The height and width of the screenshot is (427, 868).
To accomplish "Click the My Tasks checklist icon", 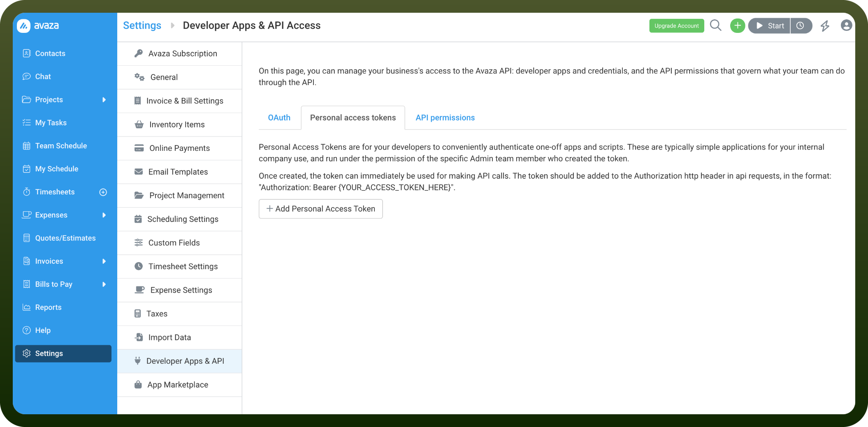I will pos(27,122).
